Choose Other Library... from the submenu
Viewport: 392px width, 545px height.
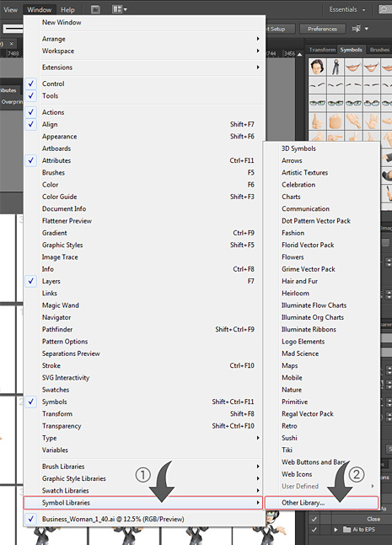pyautogui.click(x=321, y=503)
